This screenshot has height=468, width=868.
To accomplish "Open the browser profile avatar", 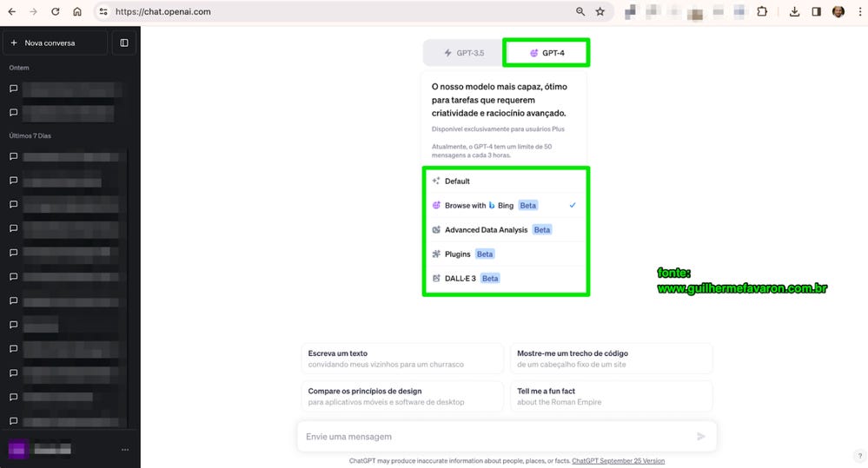I will pos(838,11).
